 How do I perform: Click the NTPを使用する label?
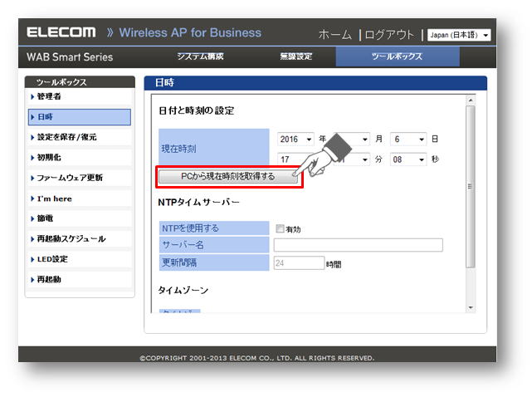(x=190, y=228)
